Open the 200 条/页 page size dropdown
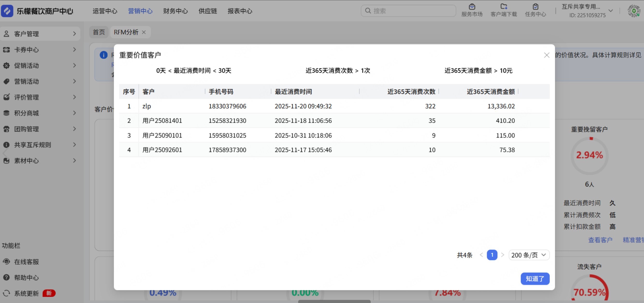 click(x=529, y=255)
